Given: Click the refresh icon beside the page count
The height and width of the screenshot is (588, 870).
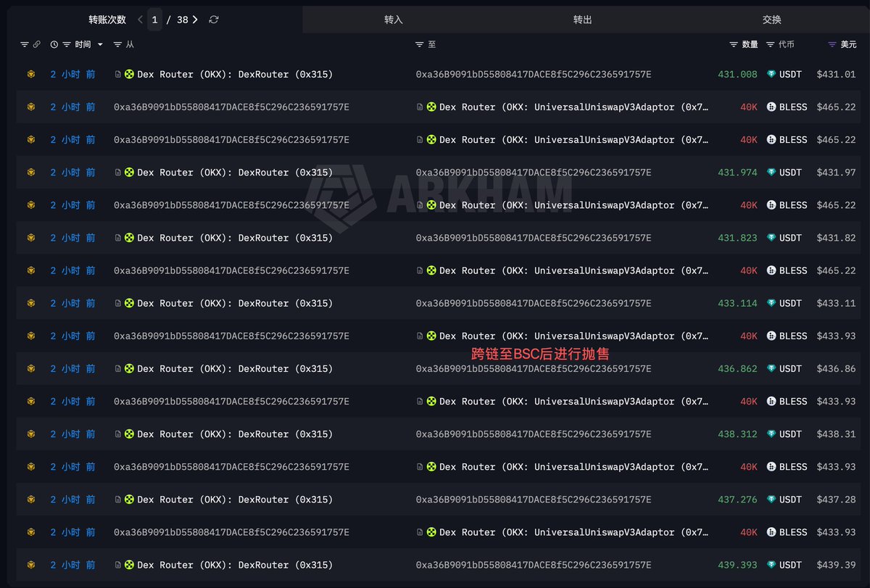Looking at the screenshot, I should coord(213,20).
